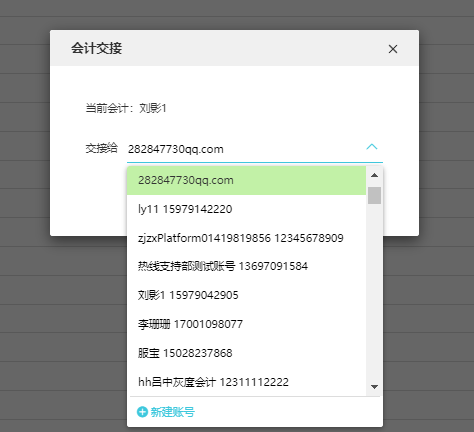Image resolution: width=474 pixels, height=432 pixels.
Task: Click the scroll-up arrow of the dropdown list
Action: pyautogui.click(x=374, y=175)
